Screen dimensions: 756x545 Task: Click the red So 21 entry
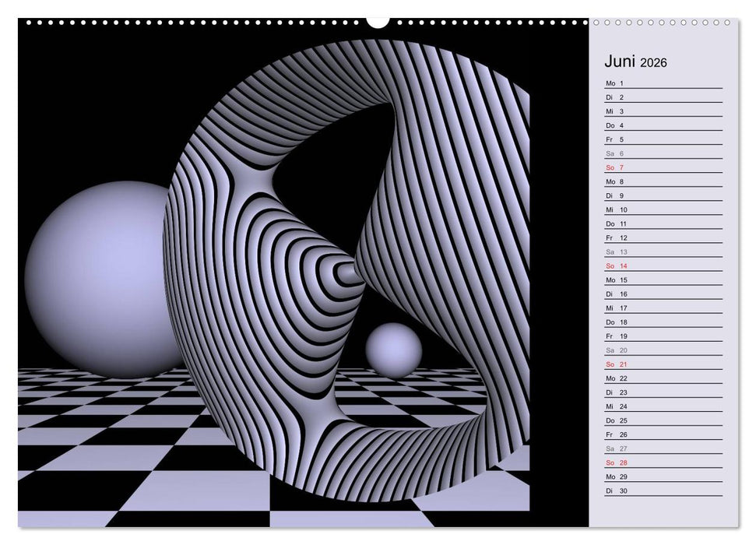pyautogui.click(x=617, y=364)
